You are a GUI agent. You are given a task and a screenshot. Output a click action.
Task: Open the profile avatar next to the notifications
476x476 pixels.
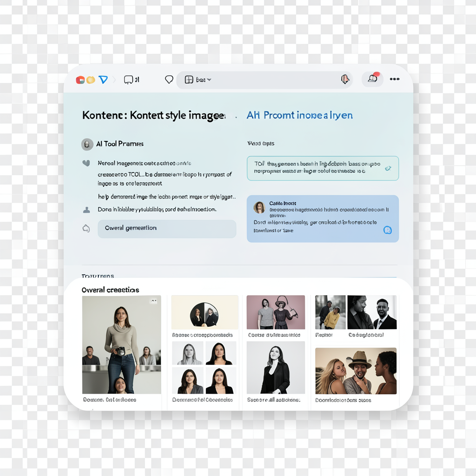(x=344, y=79)
